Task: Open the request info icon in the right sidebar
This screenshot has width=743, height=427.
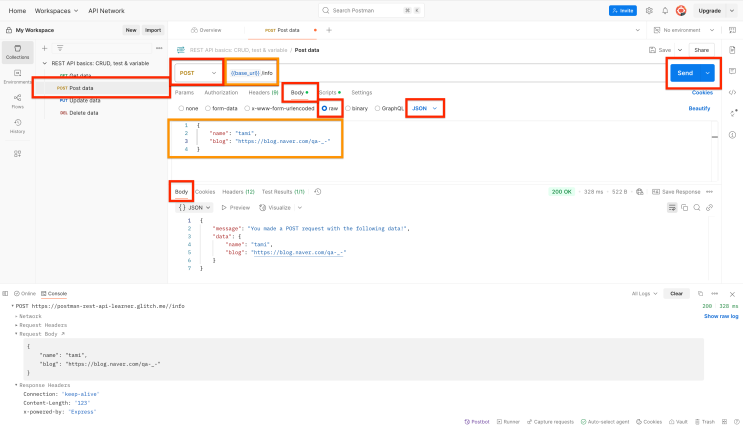Action: click(x=732, y=135)
